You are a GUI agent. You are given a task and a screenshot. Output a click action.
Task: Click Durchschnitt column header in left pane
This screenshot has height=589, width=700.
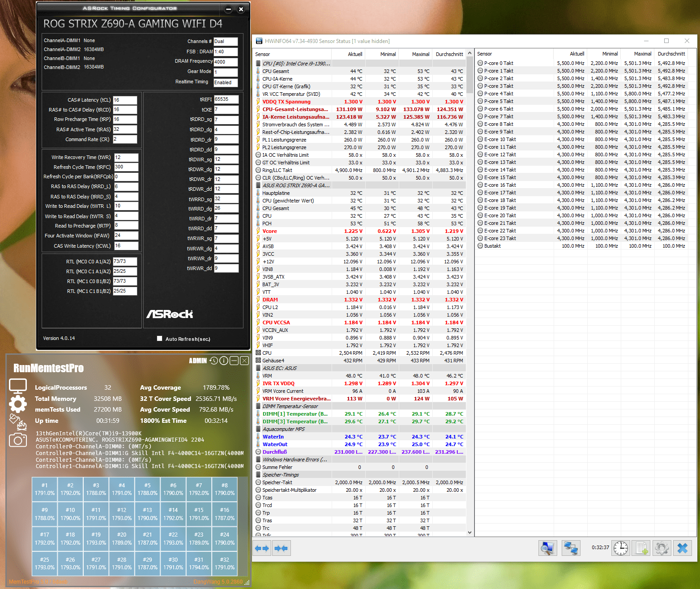click(x=449, y=54)
